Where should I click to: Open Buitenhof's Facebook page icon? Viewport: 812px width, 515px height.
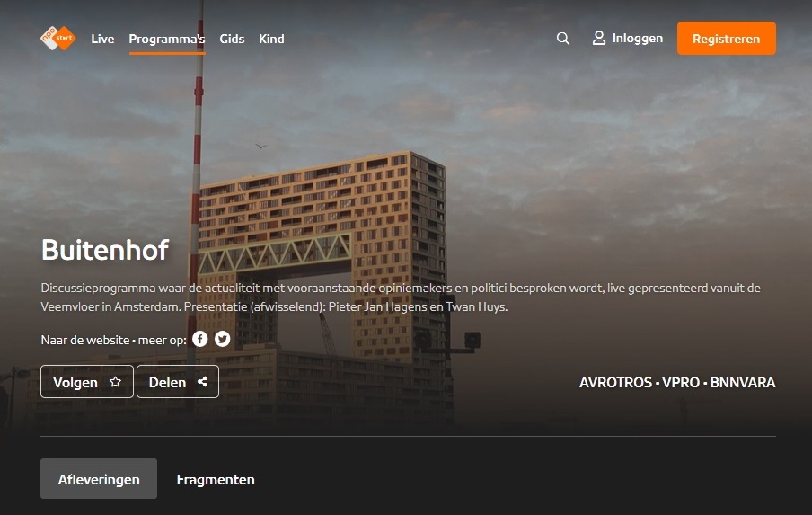[x=200, y=339]
